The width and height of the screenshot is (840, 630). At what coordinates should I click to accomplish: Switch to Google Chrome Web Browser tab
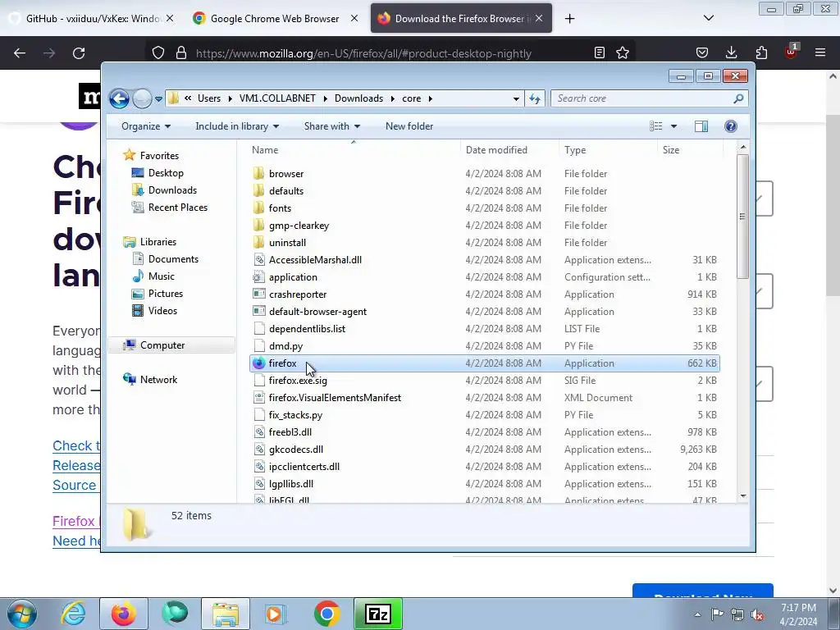coord(276,18)
